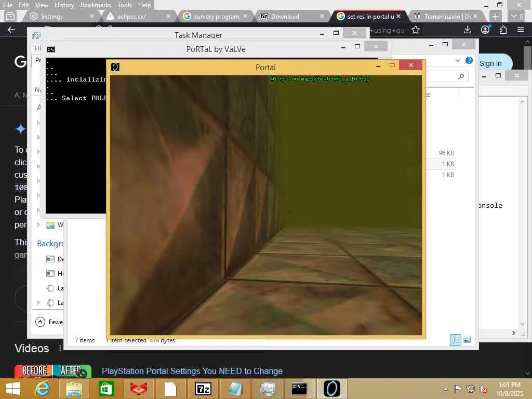The image size is (532, 399).
Task: Open the browser extensions icon
Action: 503,30
